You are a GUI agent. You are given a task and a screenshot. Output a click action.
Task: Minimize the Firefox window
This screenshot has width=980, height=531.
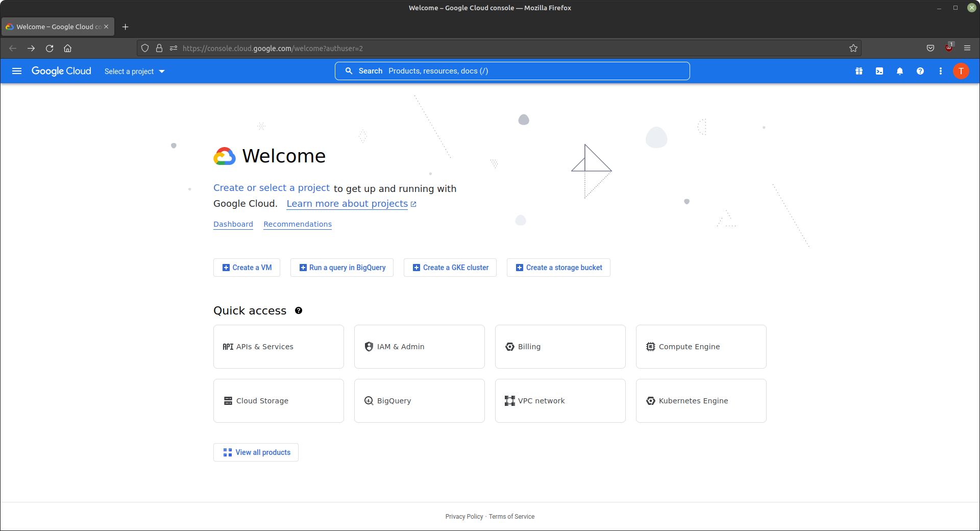click(x=939, y=8)
